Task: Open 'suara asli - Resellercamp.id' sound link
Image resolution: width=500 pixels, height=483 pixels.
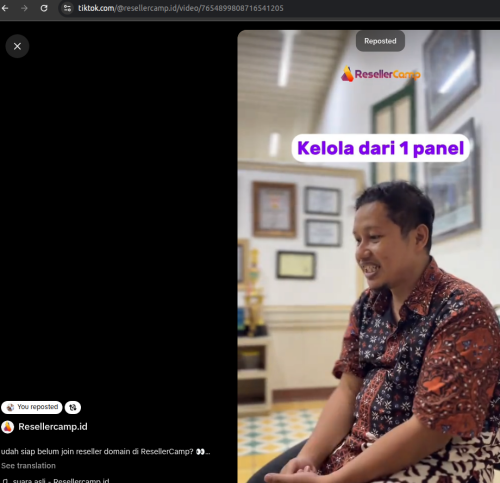Action: point(56,480)
